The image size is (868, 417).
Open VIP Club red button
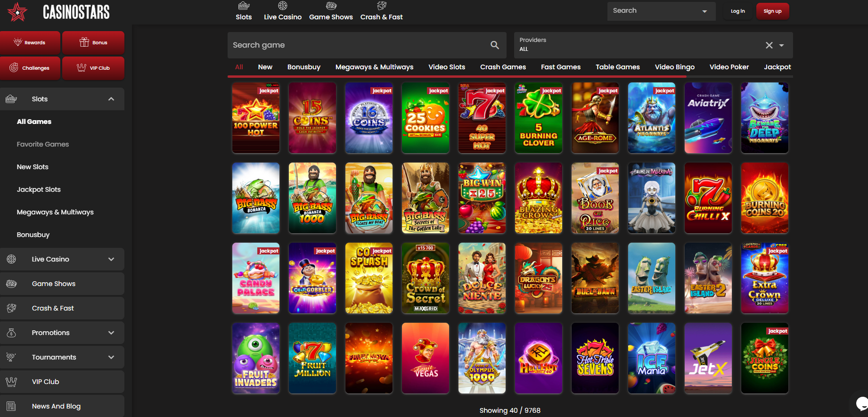(x=93, y=68)
